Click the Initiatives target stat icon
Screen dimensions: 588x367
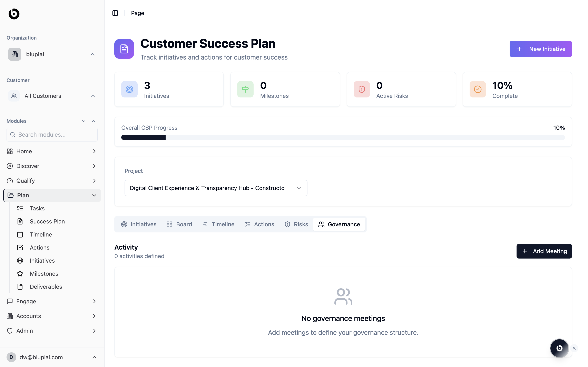[129, 89]
